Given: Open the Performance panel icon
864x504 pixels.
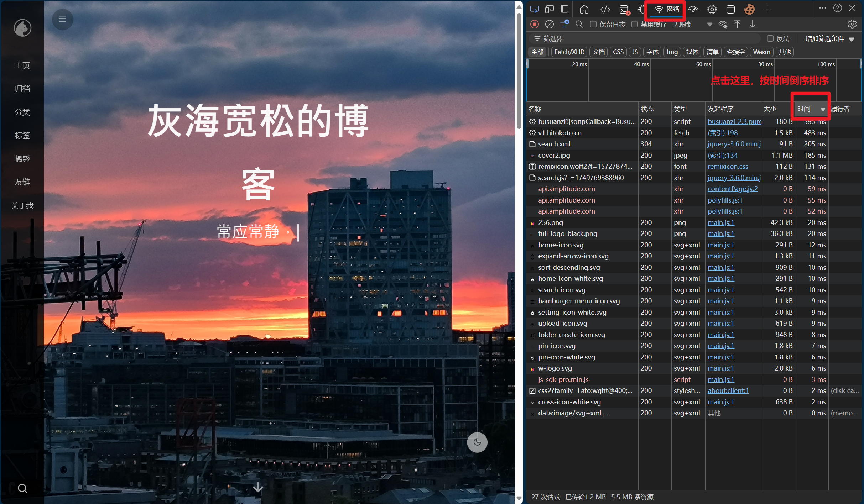Looking at the screenshot, I should (x=693, y=9).
